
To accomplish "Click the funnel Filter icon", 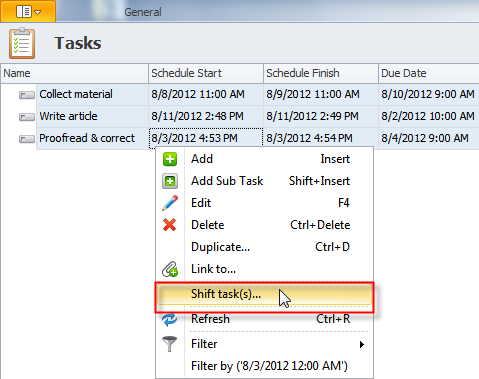I will [x=170, y=344].
